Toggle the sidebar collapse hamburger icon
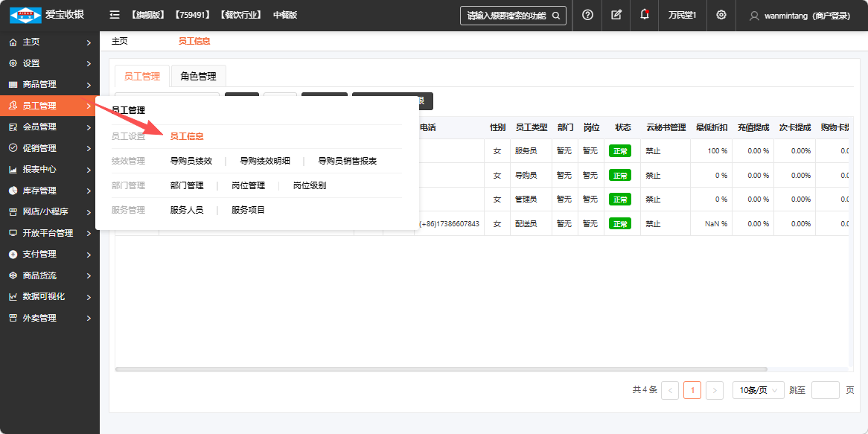 pyautogui.click(x=115, y=15)
